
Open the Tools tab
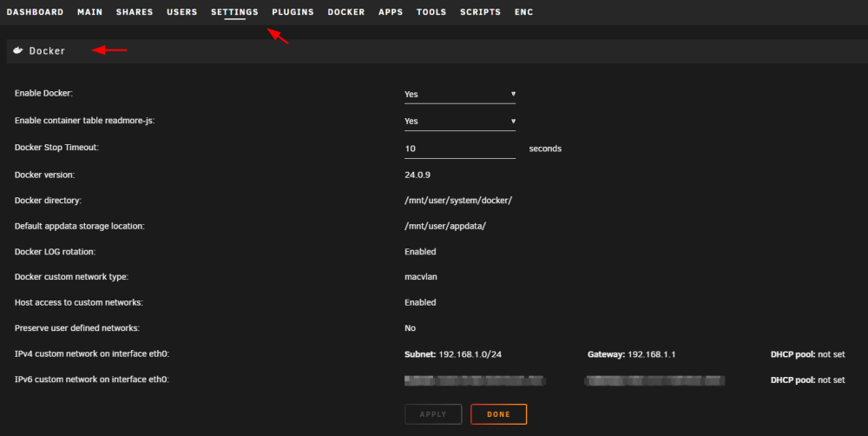tap(431, 11)
